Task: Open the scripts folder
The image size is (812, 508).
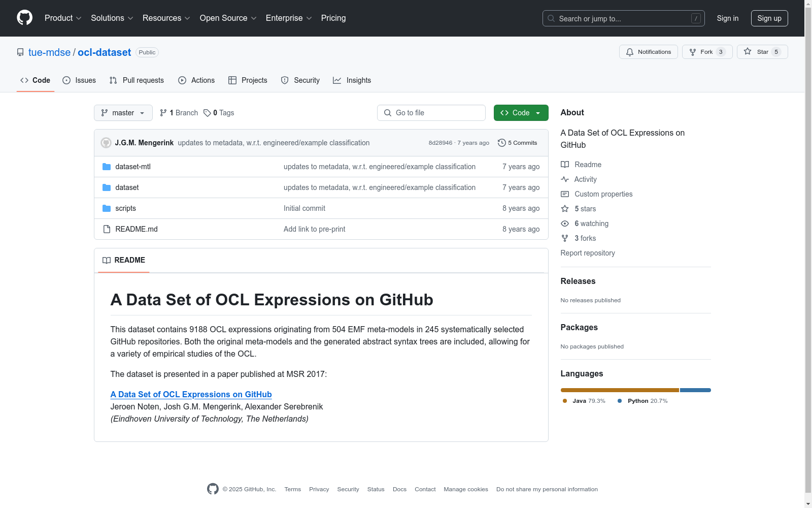Action: [125, 208]
